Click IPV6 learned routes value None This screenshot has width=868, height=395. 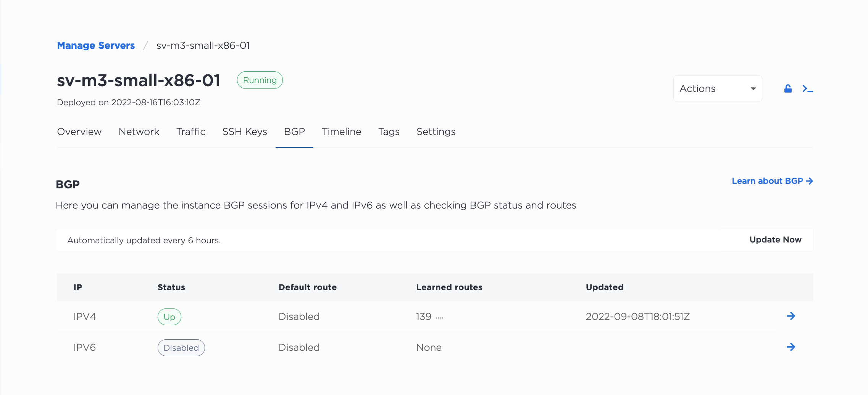pos(429,347)
